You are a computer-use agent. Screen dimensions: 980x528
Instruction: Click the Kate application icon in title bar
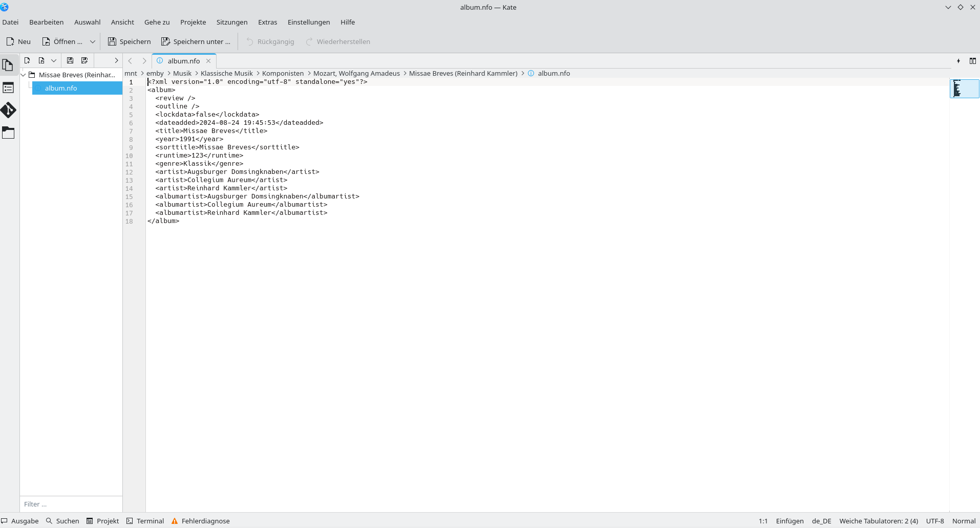(5, 7)
